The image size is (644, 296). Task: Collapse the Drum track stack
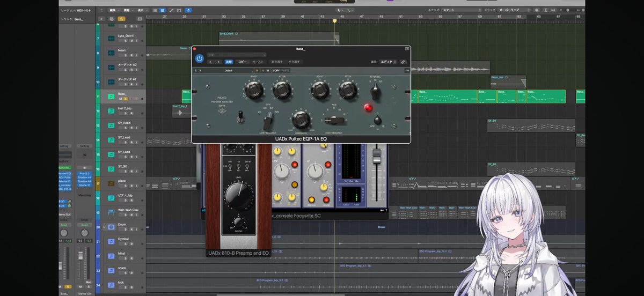click(104, 227)
